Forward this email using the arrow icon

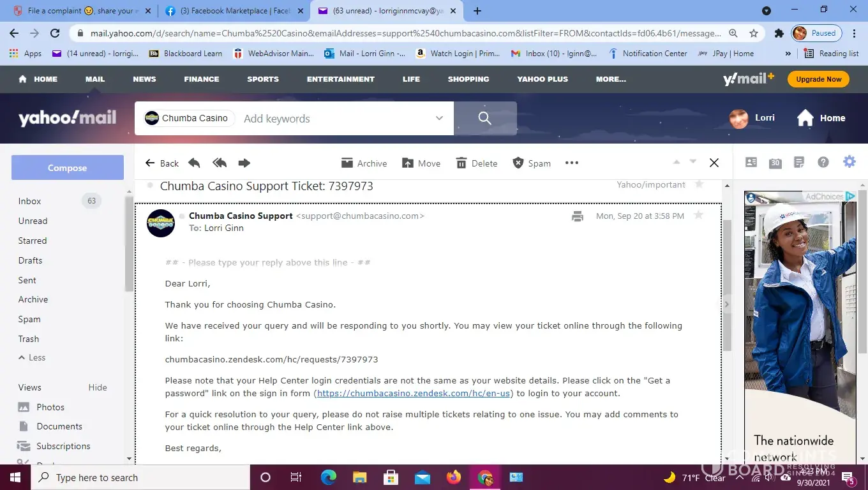click(x=244, y=163)
